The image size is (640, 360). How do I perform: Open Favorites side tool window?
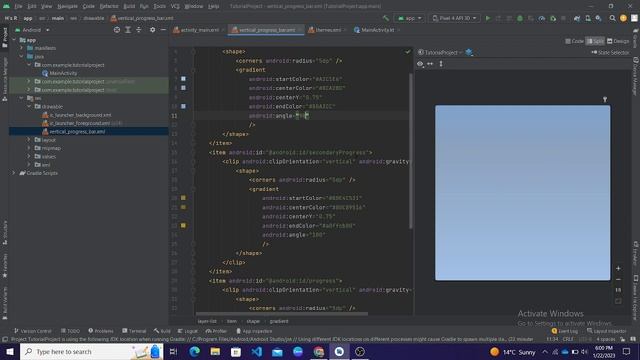coord(5,265)
